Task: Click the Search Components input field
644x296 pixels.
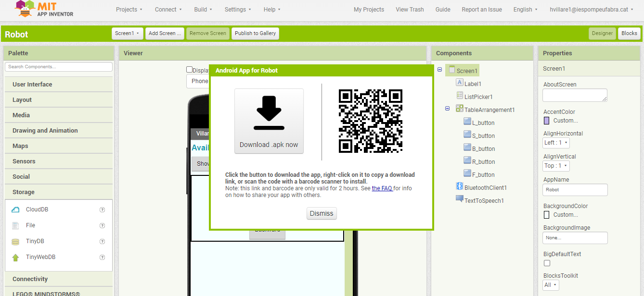Action: click(58, 67)
